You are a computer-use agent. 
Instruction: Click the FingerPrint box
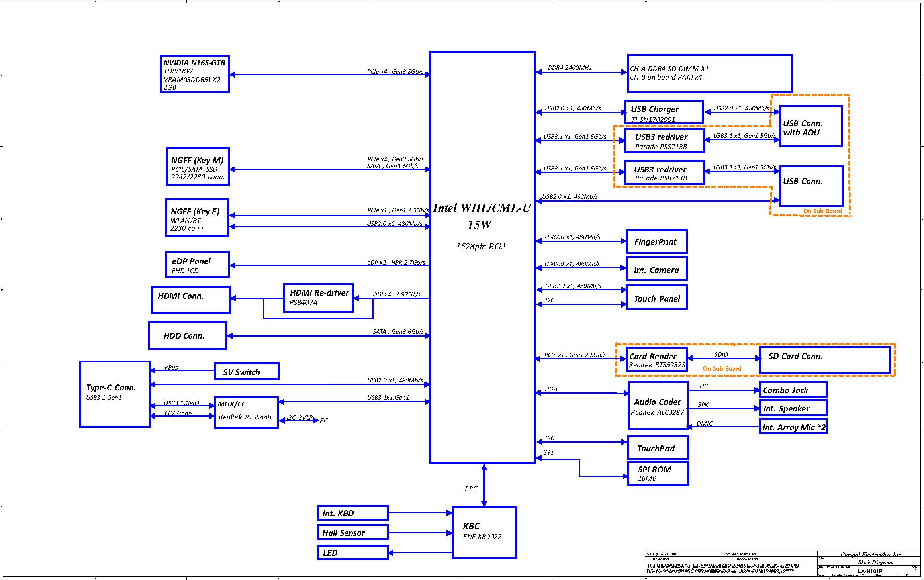point(656,241)
